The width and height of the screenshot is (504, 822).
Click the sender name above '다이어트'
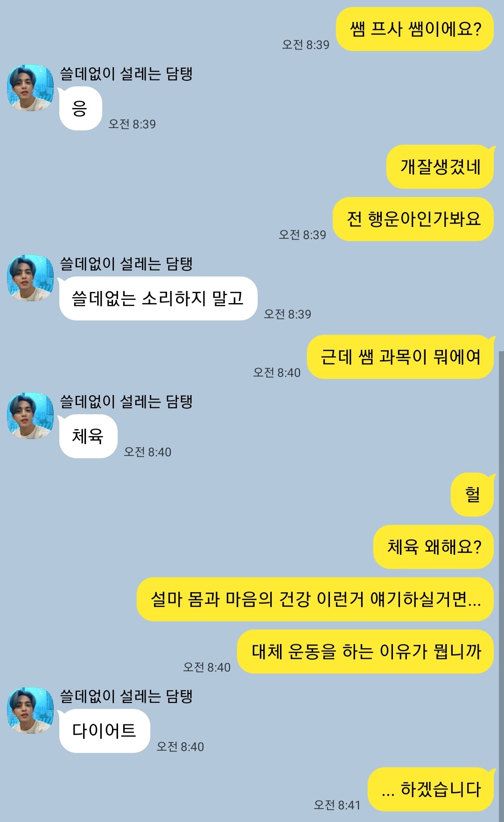click(x=126, y=696)
